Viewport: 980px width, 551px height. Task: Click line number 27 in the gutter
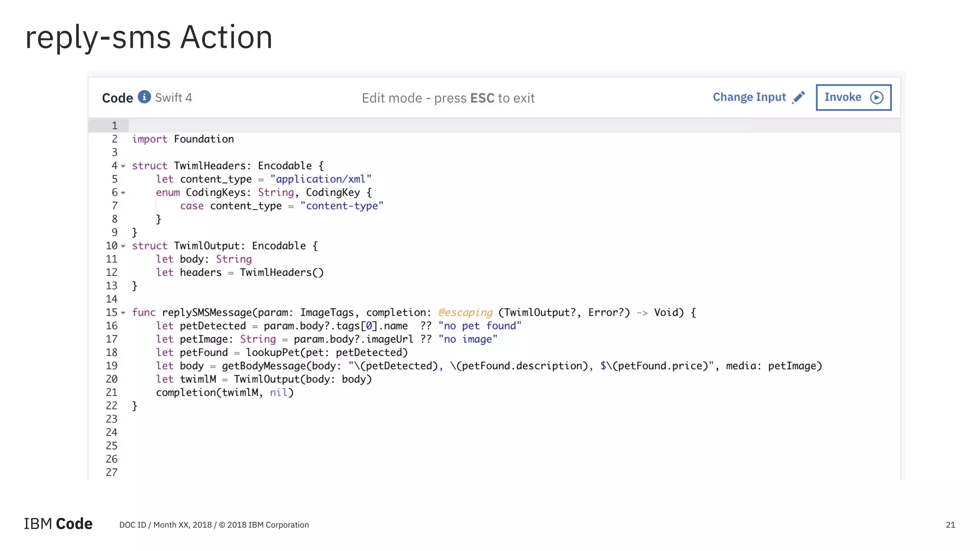[x=111, y=473]
